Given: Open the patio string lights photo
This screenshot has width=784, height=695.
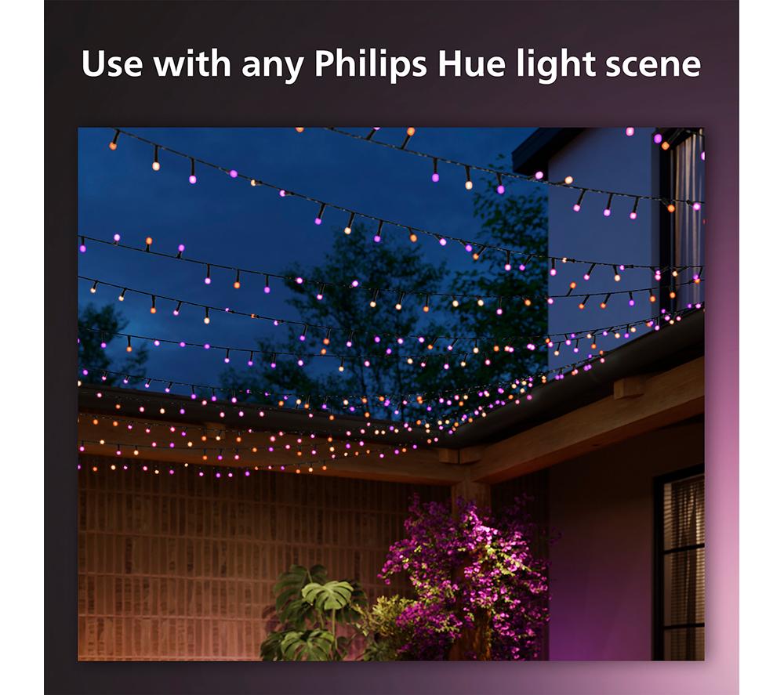Looking at the screenshot, I should (391, 393).
